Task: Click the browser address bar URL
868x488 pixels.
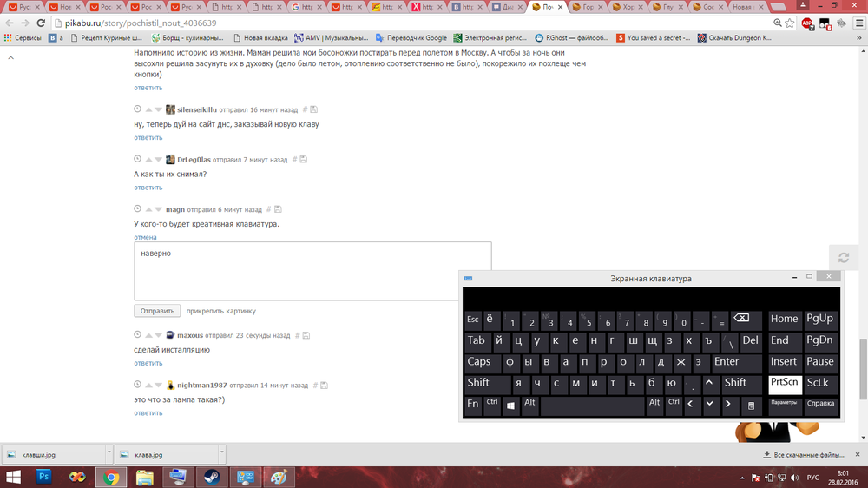Action: tap(141, 23)
